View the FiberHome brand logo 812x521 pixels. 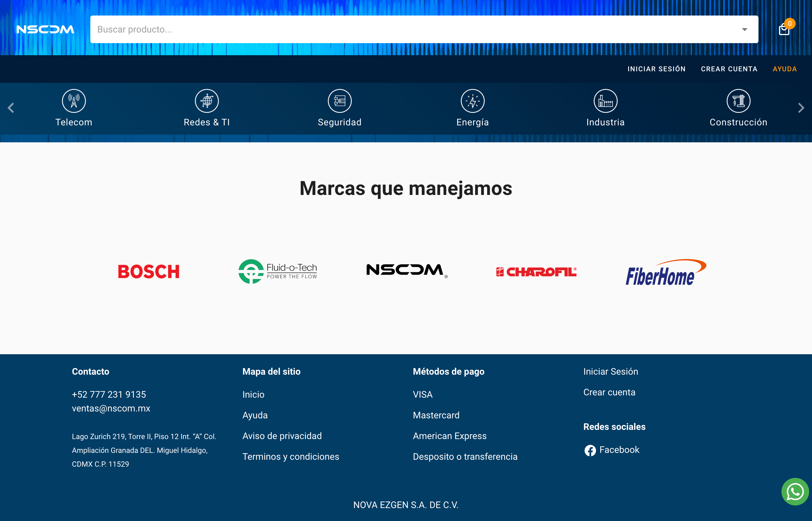click(x=666, y=272)
